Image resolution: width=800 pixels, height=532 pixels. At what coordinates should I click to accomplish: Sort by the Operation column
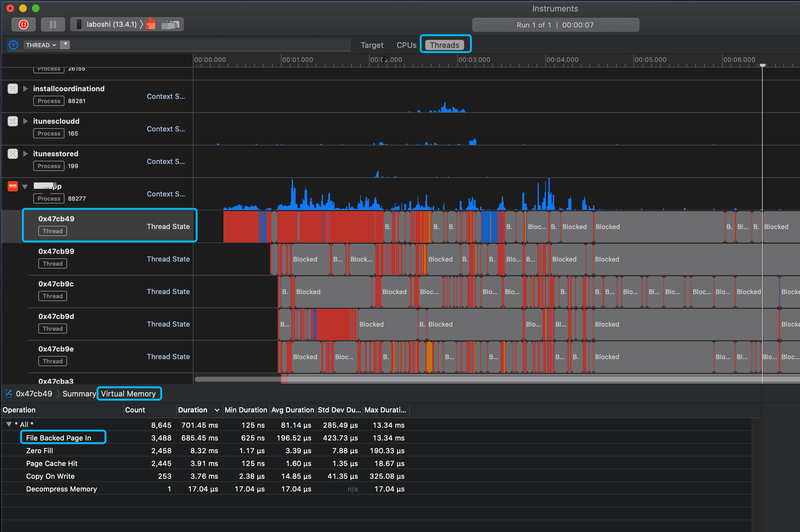pos(63,410)
